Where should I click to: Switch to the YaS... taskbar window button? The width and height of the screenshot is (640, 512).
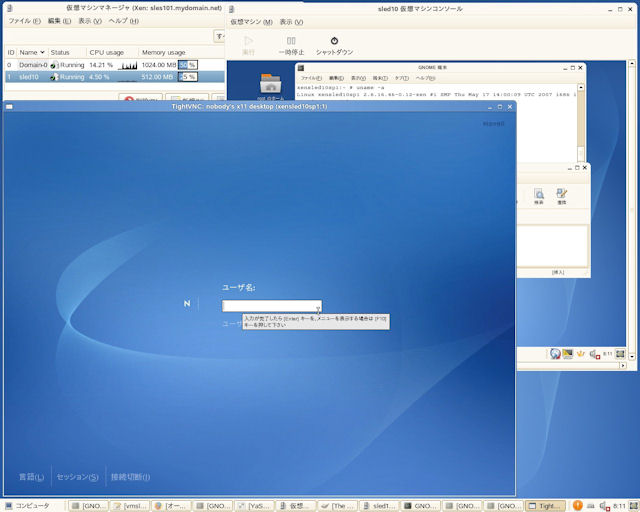254,506
